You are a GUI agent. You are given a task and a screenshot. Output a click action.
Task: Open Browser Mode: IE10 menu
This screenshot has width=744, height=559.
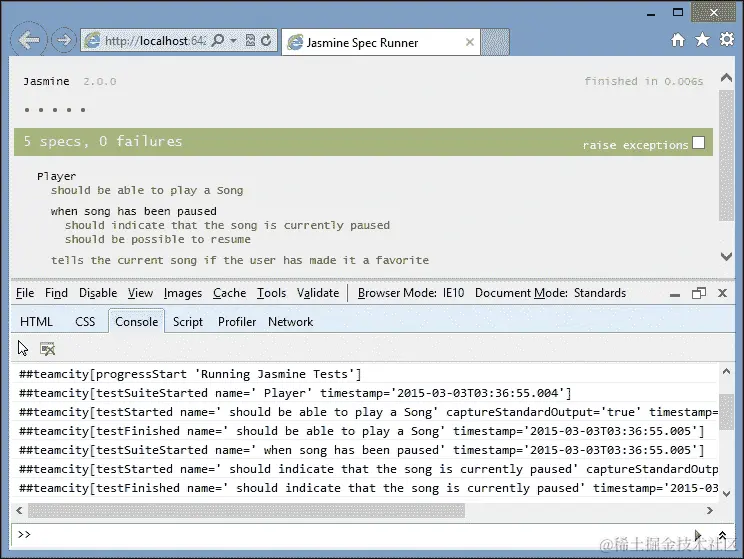click(x=411, y=293)
